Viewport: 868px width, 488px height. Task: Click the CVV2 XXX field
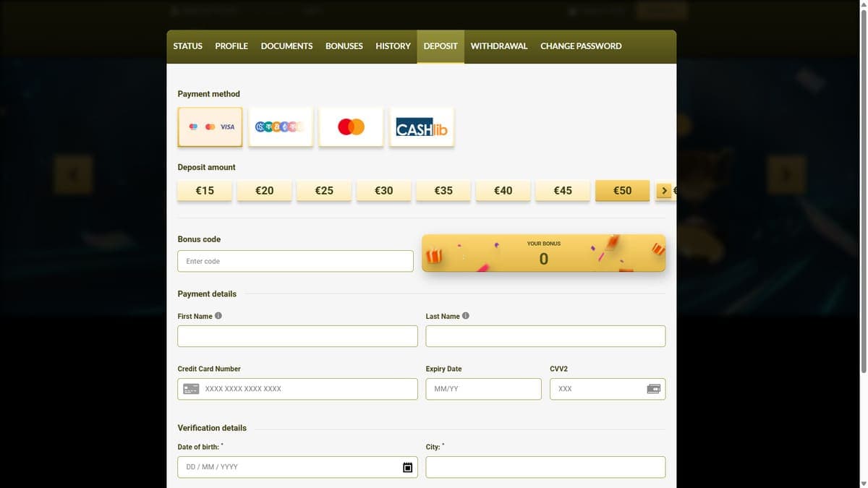click(608, 389)
